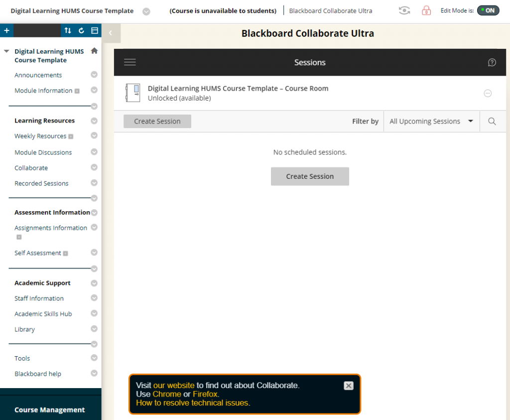Click the course availability lock icon

pyautogui.click(x=426, y=11)
